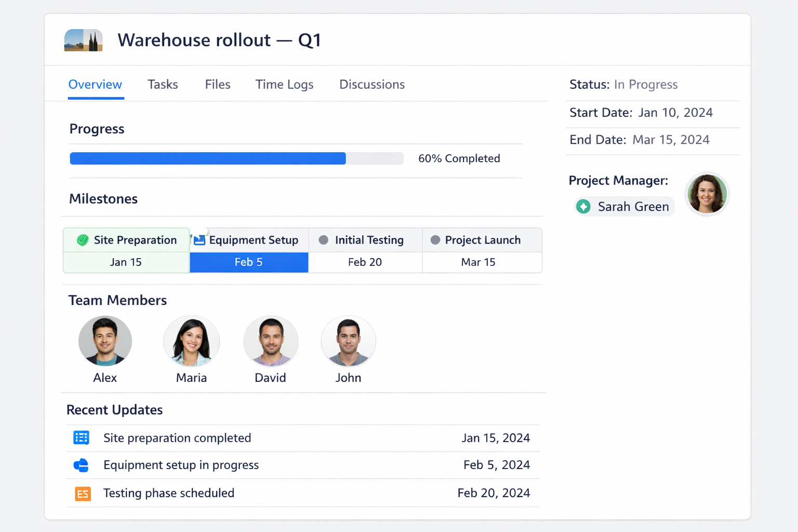The image size is (798, 532).
Task: Select the orange ES icon near Testing phase scheduled
Action: 82,493
